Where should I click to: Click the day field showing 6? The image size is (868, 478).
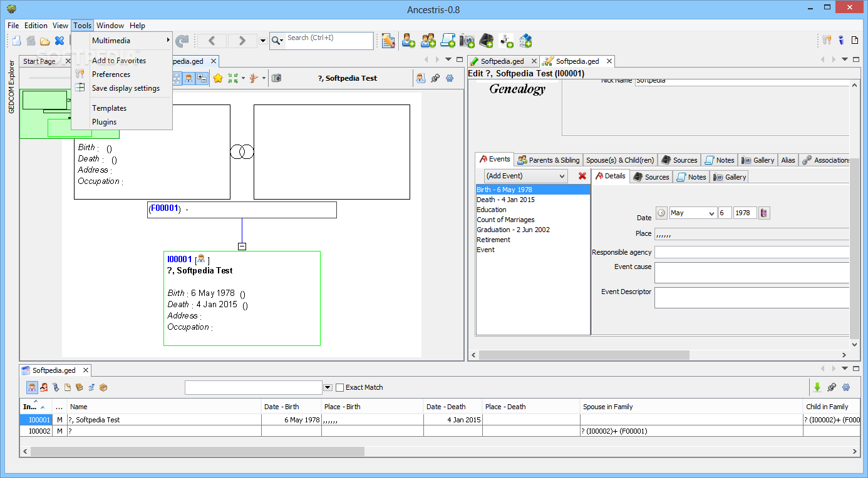(725, 213)
